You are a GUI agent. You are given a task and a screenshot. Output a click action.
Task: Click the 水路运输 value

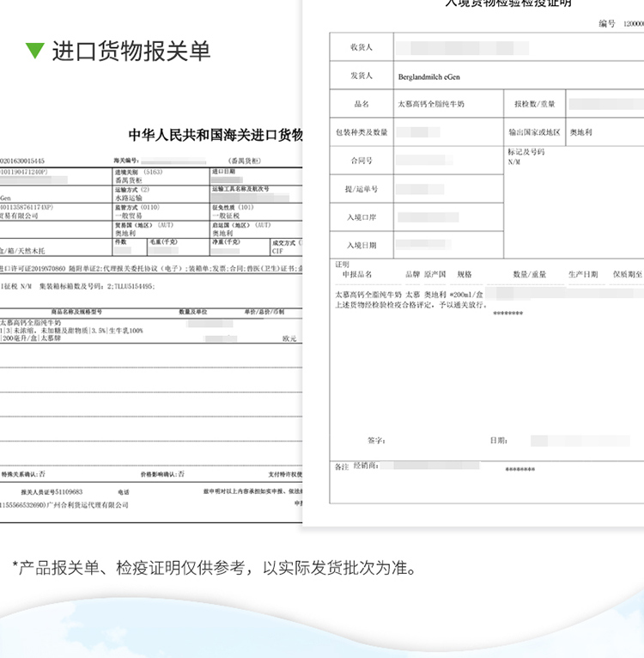pos(129,198)
